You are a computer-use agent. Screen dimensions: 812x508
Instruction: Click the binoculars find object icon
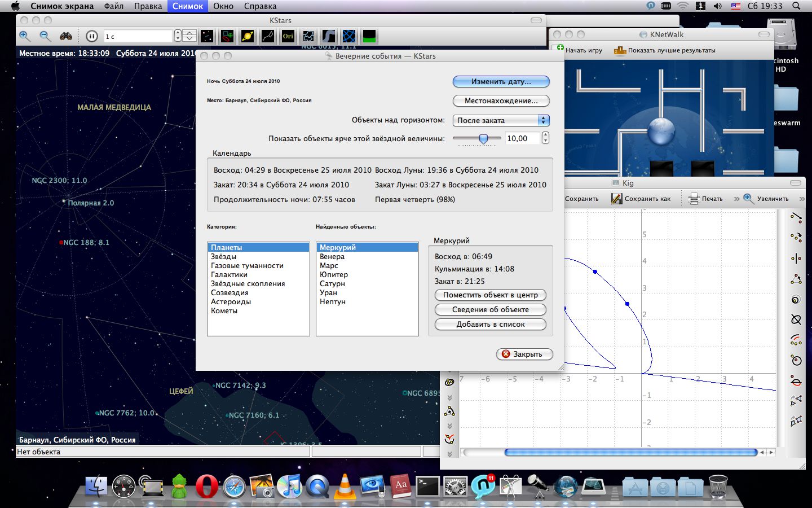tap(66, 36)
